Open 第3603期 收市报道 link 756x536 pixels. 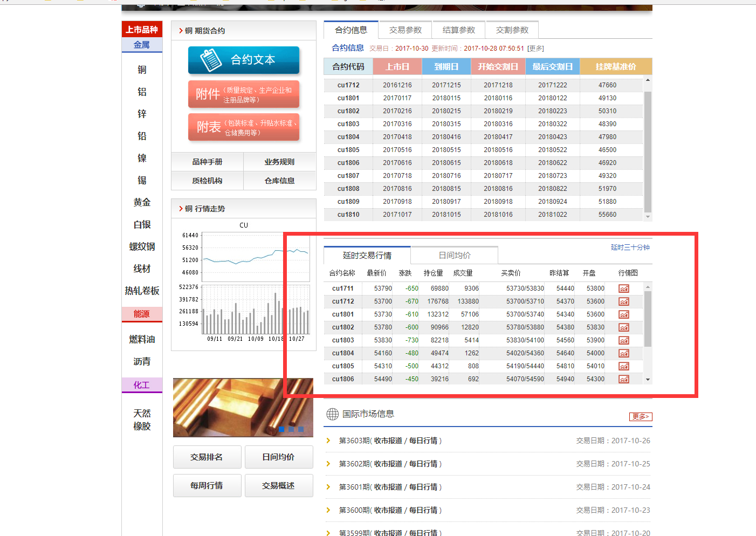point(388,441)
